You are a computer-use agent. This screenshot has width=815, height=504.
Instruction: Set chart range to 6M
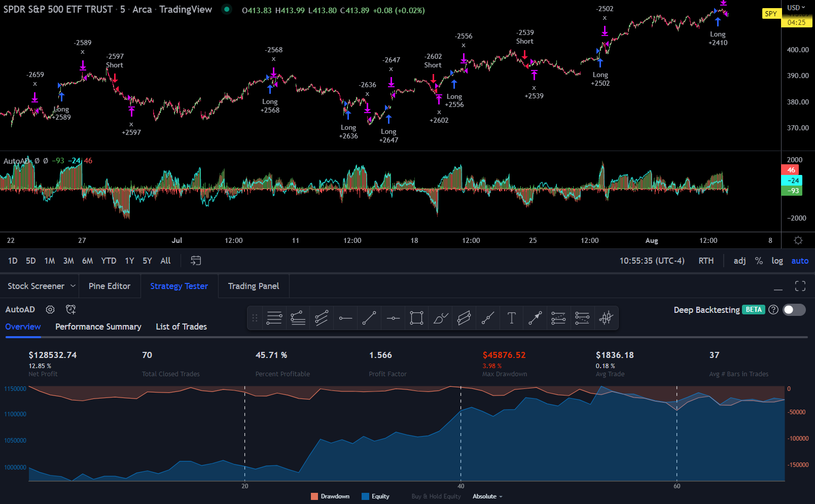click(x=88, y=261)
